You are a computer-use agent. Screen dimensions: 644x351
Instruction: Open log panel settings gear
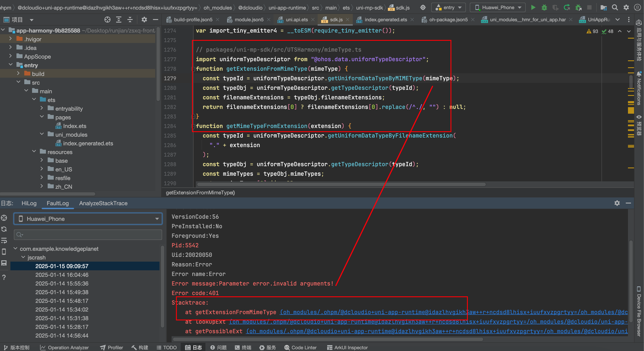(x=617, y=203)
